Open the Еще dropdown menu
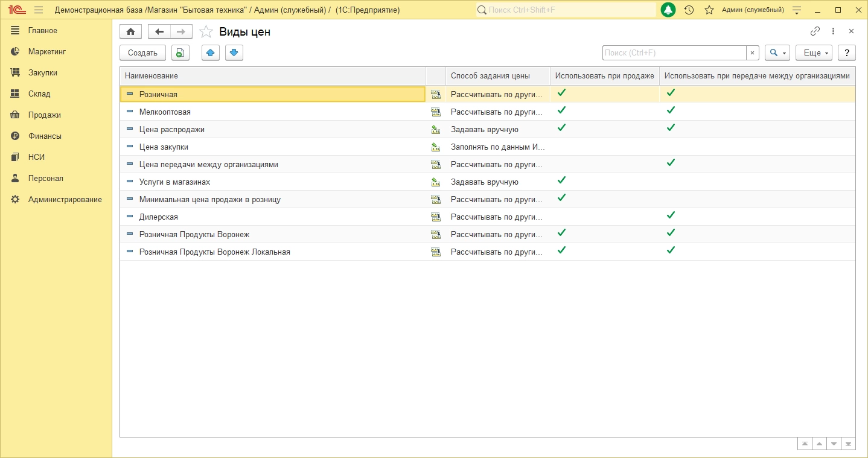 [814, 53]
